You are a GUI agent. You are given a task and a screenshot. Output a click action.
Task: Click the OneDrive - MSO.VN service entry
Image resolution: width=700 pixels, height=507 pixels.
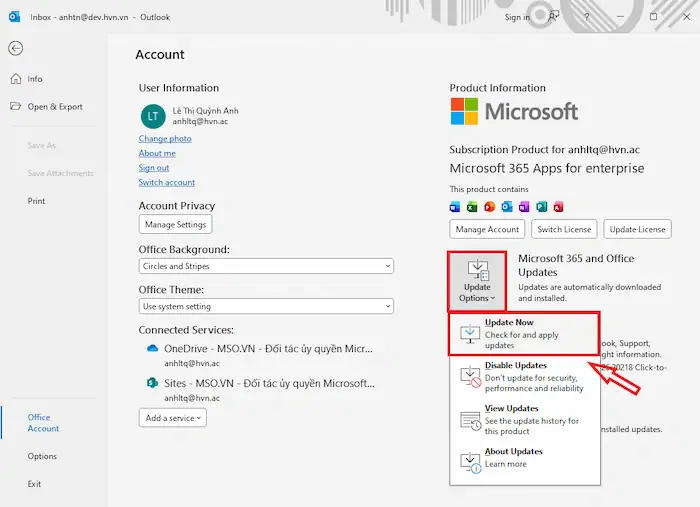pyautogui.click(x=260, y=355)
